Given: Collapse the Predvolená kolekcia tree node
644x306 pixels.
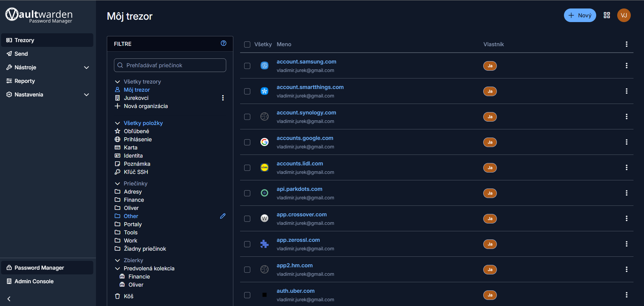Looking at the screenshot, I should [117, 268].
